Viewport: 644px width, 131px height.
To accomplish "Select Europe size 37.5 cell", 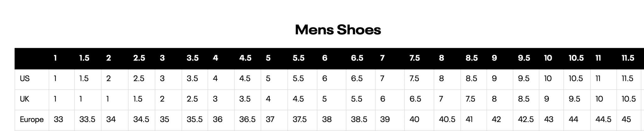I will pos(302,119).
